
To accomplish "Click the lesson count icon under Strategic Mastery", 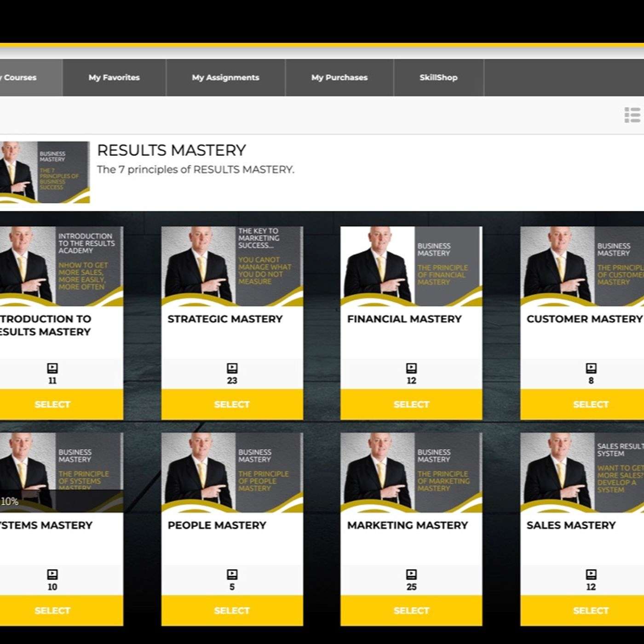I will 232,368.
